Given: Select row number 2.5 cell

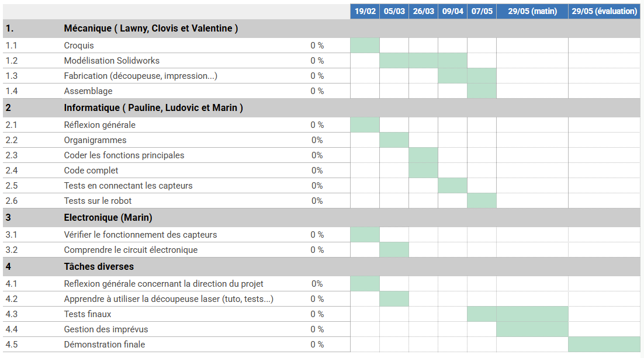Looking at the screenshot, I should pos(12,186).
